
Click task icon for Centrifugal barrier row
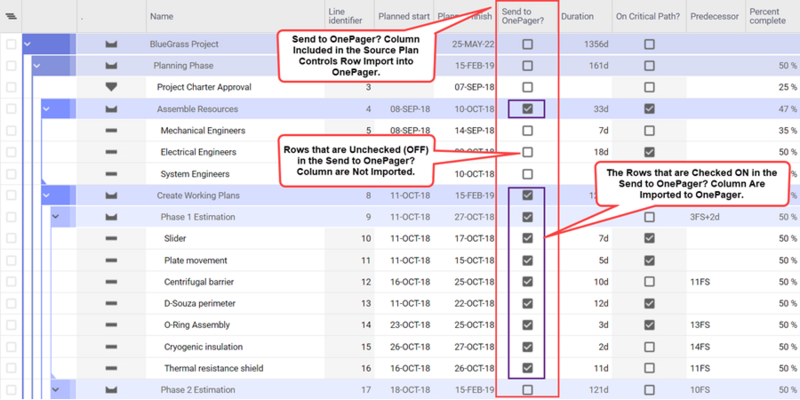pos(111,282)
